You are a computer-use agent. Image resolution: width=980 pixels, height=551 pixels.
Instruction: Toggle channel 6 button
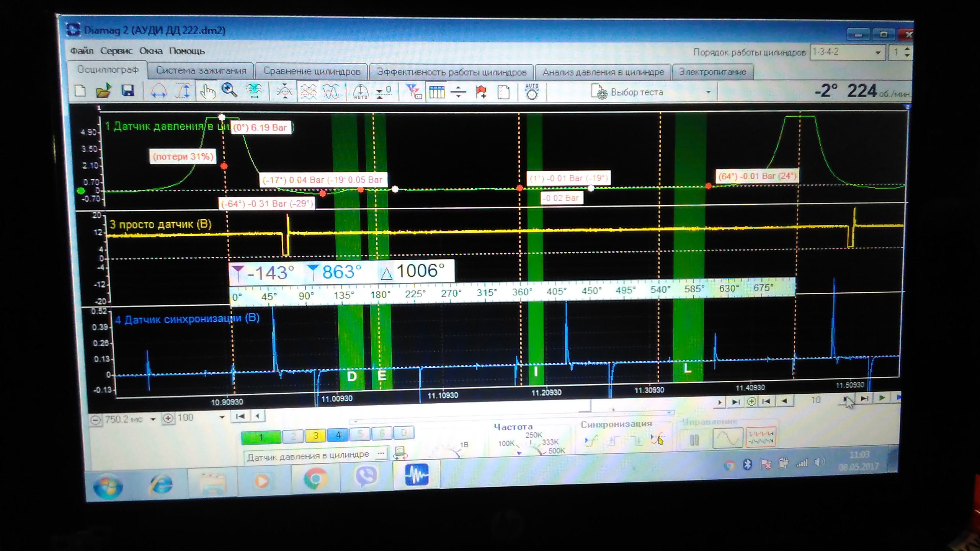(x=382, y=433)
